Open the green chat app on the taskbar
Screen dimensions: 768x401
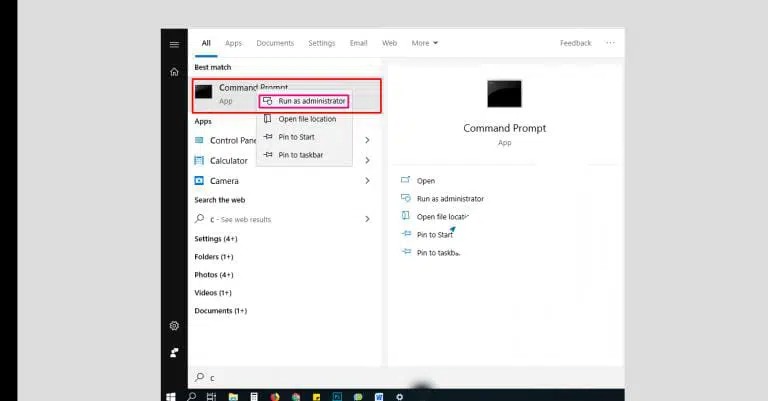pyautogui.click(x=358, y=397)
